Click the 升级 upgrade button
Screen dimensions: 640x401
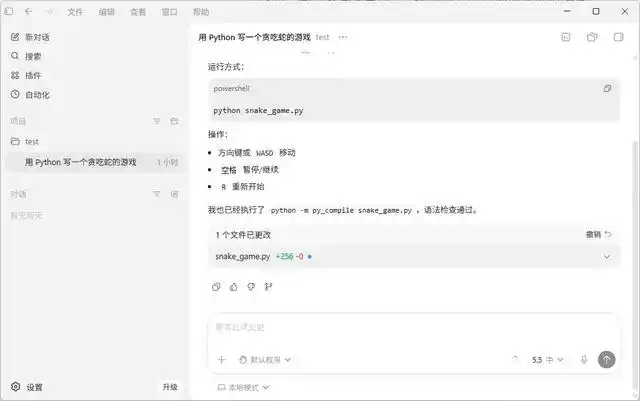(x=170, y=387)
